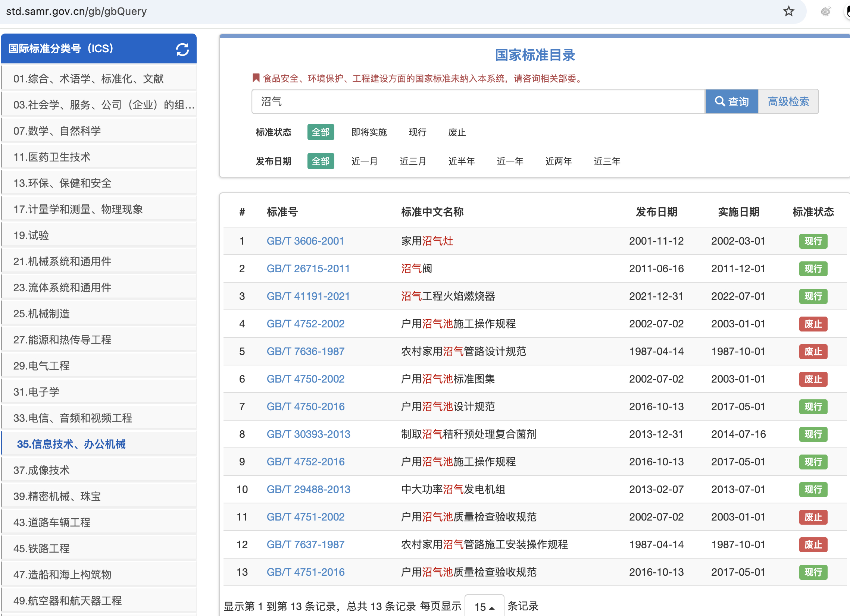The height and width of the screenshot is (616, 850).
Task: Filter status by 废止
Action: (457, 132)
